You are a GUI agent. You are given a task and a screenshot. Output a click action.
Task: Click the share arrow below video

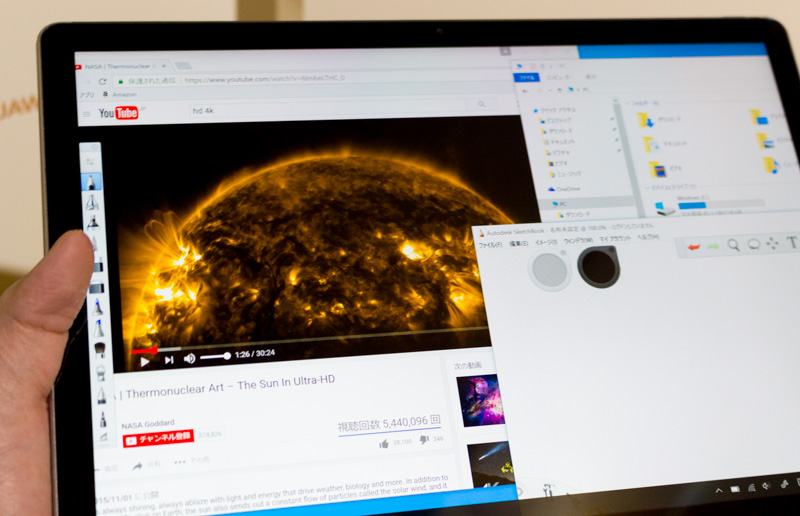[137, 466]
